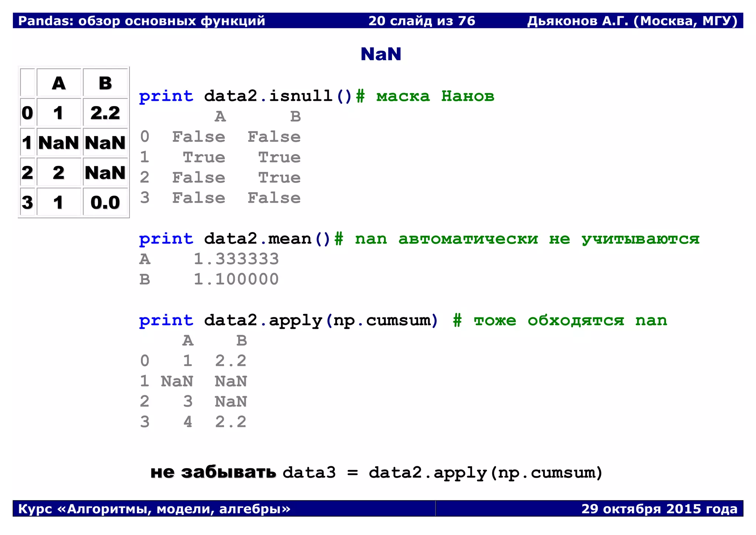Click the 0.0 cell in the bordered table
Image resolution: width=756 pixels, height=535 pixels.
point(105,202)
